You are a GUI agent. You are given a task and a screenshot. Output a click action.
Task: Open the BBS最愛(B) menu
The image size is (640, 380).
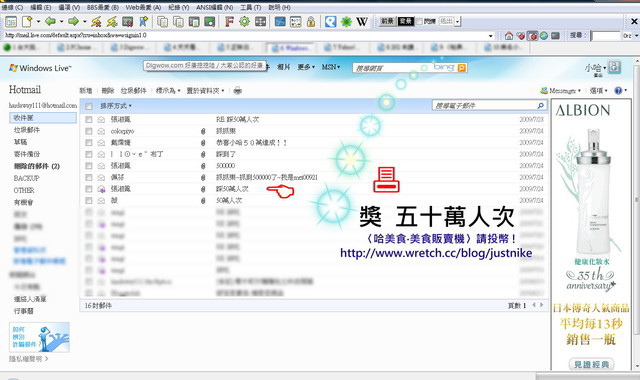tap(102, 7)
